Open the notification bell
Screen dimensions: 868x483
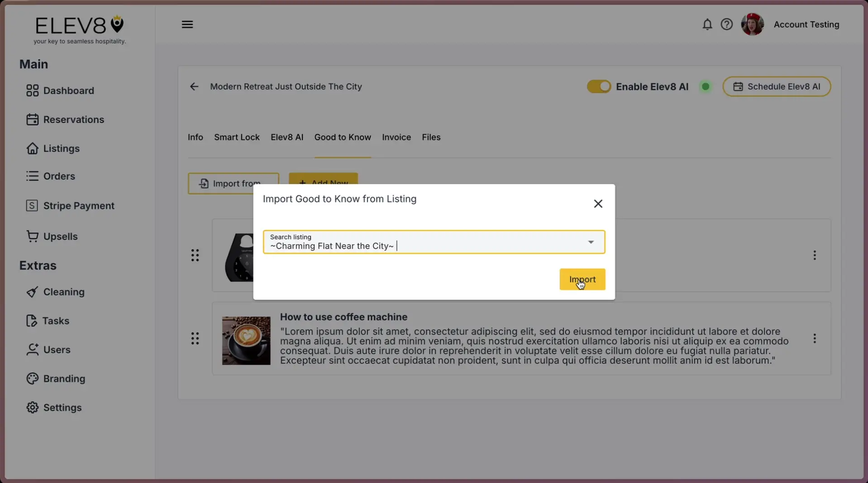click(706, 24)
